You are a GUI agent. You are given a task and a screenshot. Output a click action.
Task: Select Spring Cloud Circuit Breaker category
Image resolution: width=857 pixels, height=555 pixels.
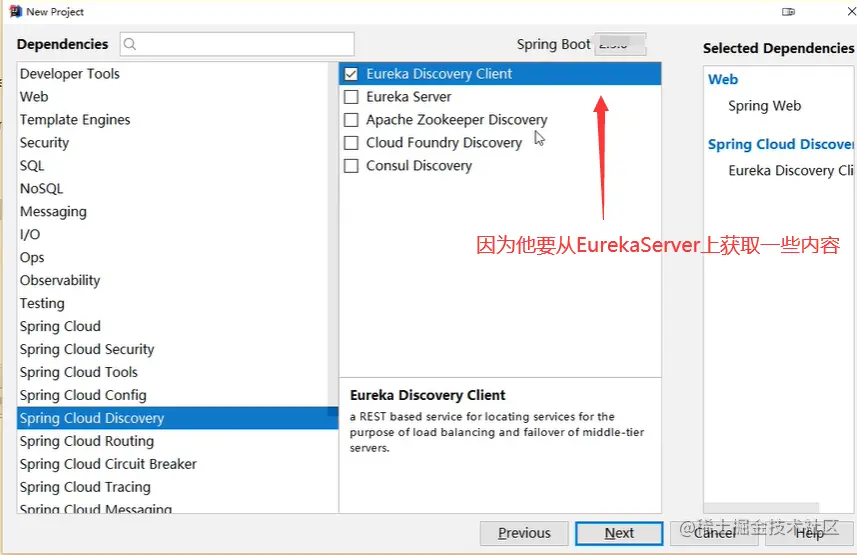coord(172,464)
